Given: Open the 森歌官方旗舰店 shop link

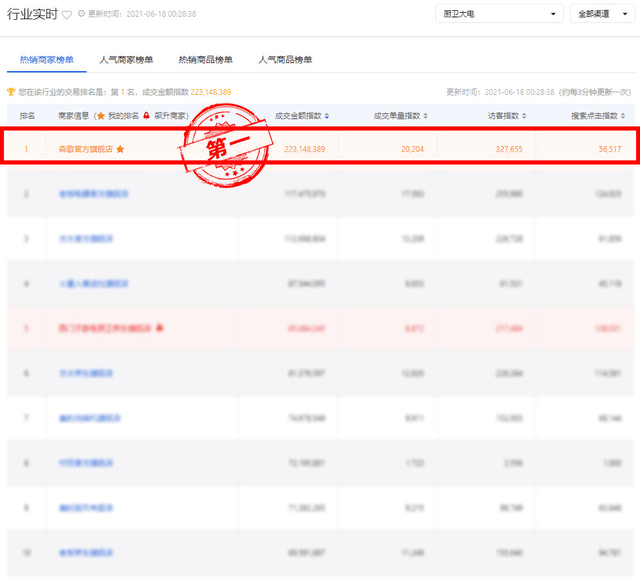Looking at the screenshot, I should (84, 149).
